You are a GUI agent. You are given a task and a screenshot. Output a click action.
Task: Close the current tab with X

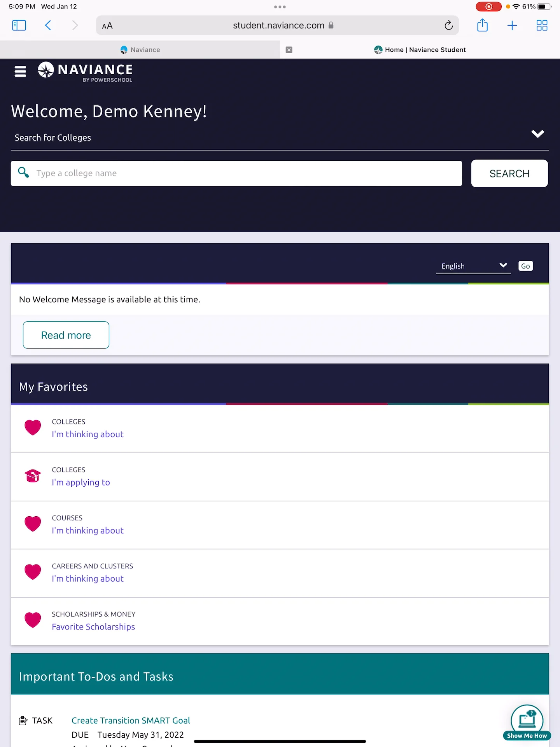pyautogui.click(x=289, y=50)
